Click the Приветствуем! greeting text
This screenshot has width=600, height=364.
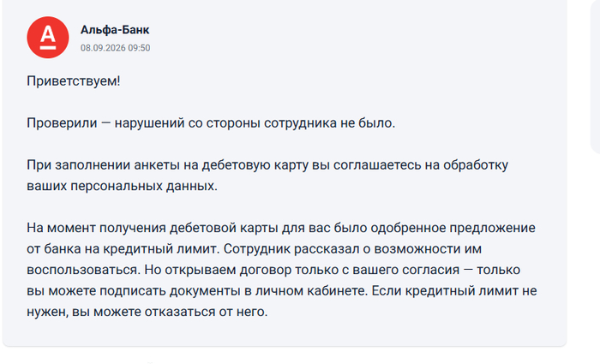(74, 81)
